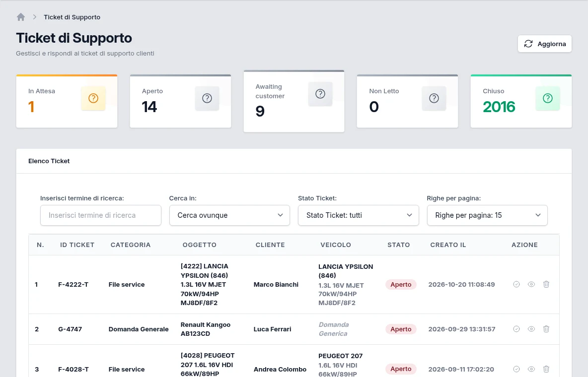Focus the search term input field
The height and width of the screenshot is (377, 588).
click(100, 215)
